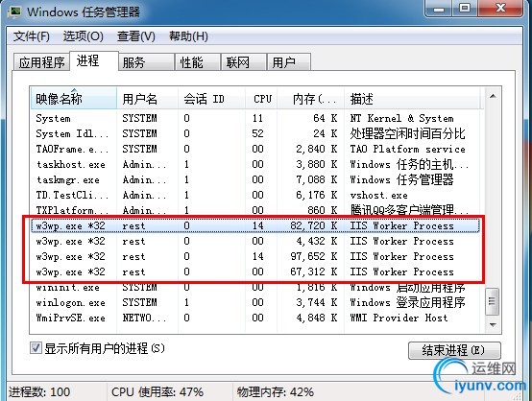This screenshot has height=401, width=532.
Task: Click CPU 使用率: 47% status entry
Action: [157, 391]
